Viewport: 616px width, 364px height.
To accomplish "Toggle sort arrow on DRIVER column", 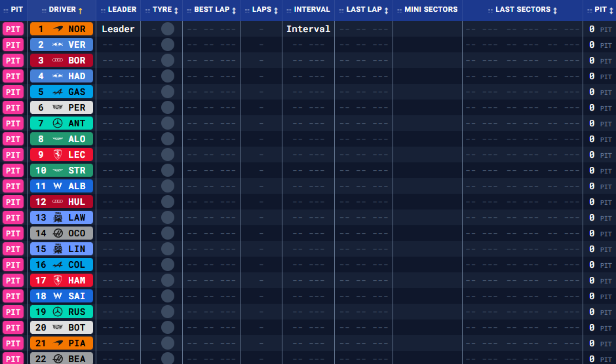I will pos(81,10).
